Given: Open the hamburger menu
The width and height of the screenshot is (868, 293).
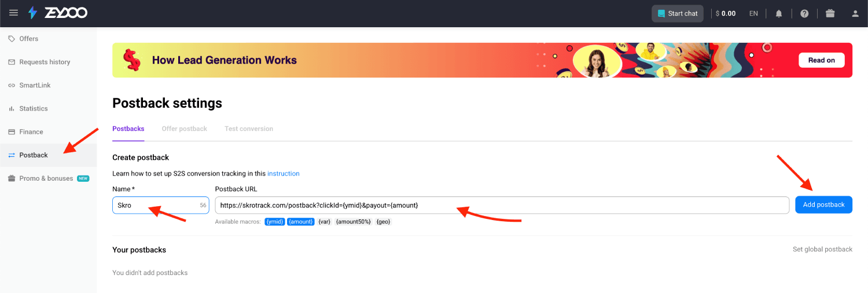Looking at the screenshot, I should 13,13.
